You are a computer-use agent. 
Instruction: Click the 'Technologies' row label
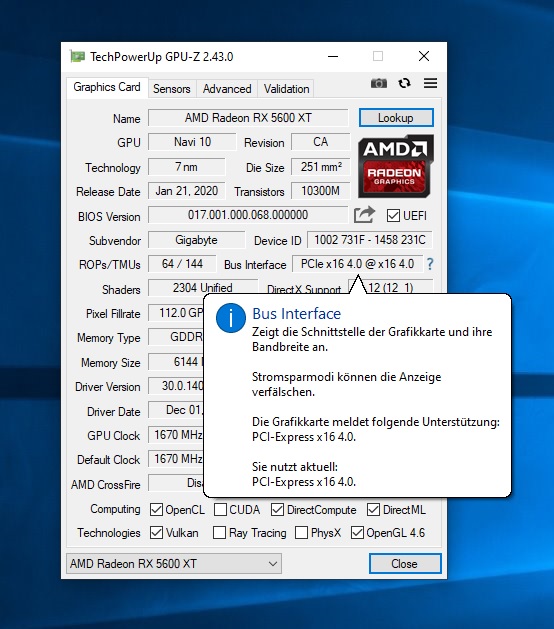pyautogui.click(x=109, y=533)
